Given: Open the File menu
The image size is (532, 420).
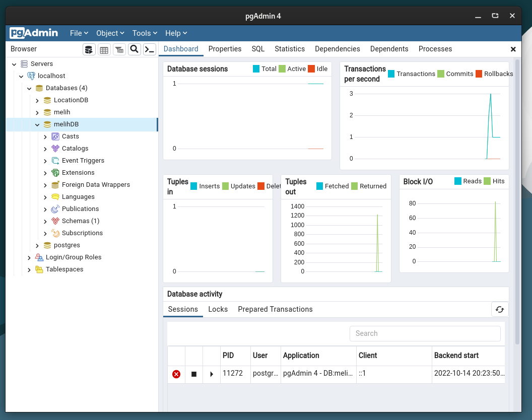Looking at the screenshot, I should [79, 33].
